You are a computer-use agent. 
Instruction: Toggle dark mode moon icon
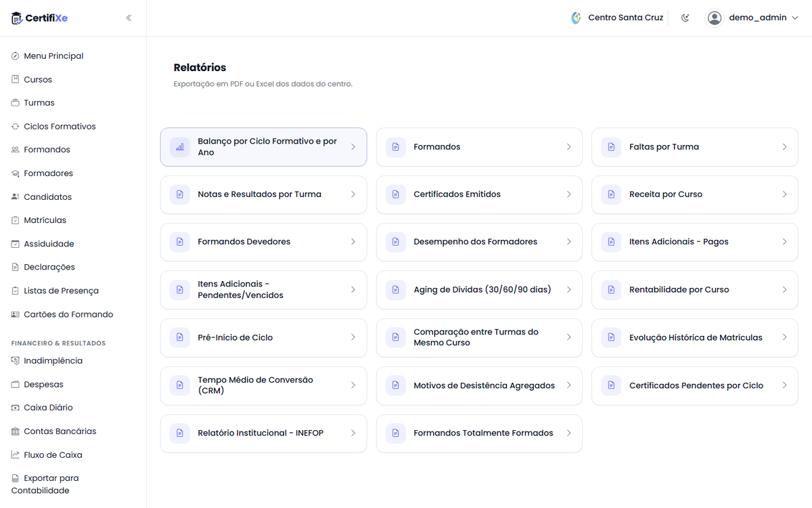[x=685, y=18]
